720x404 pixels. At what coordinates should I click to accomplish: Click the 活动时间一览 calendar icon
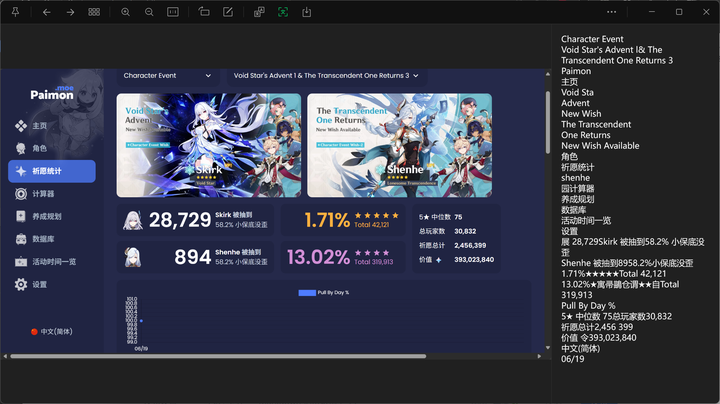[21, 262]
